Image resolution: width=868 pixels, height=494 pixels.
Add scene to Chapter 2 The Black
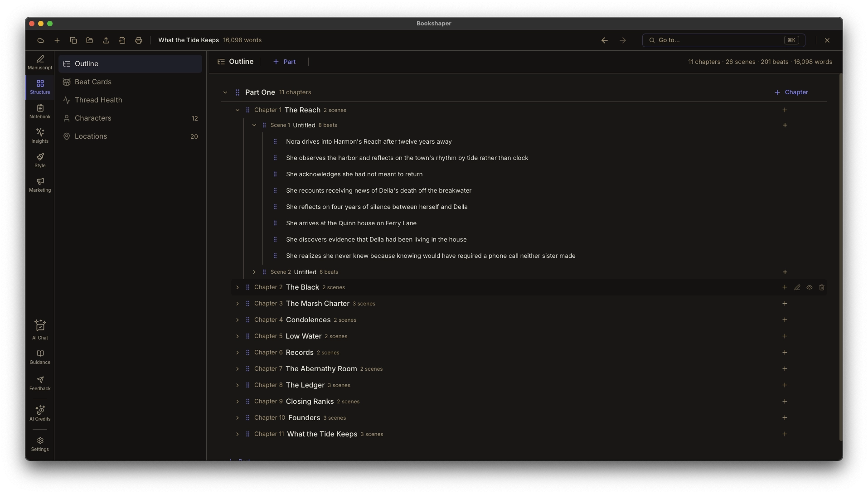pyautogui.click(x=785, y=287)
